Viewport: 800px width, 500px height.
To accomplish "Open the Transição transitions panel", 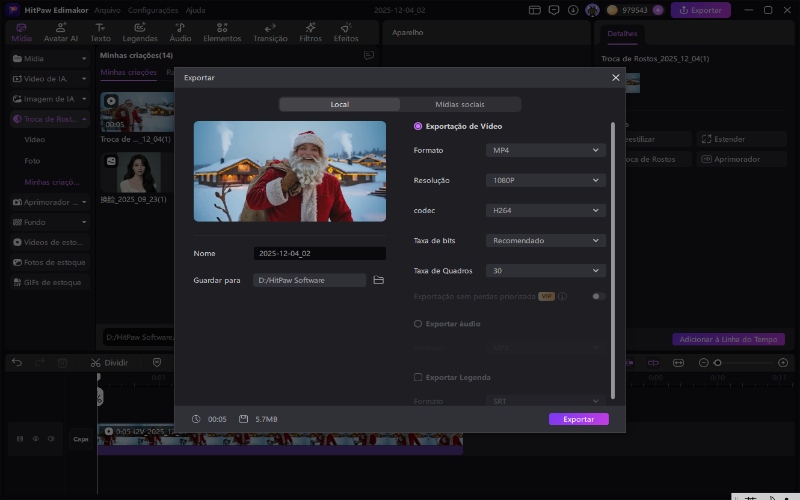I will click(x=270, y=32).
